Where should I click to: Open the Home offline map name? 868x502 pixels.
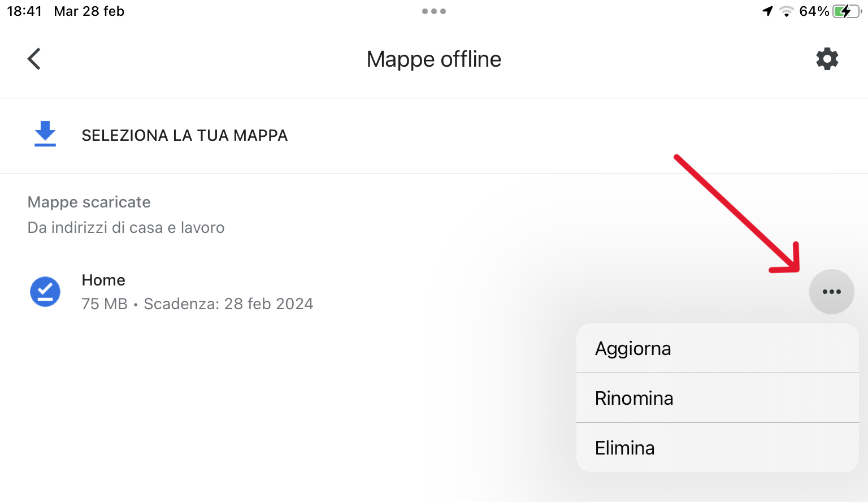[103, 280]
